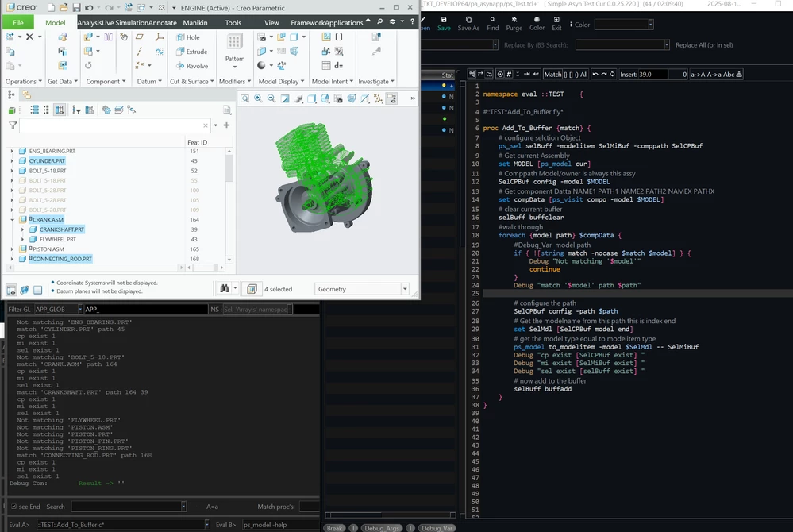Click the Hole tool in Creo ribbon

[187, 37]
